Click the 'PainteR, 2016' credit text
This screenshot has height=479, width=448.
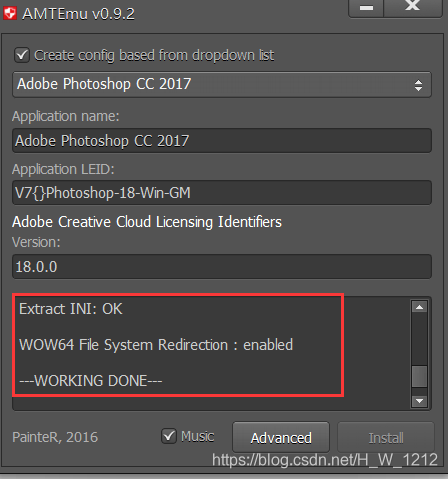pos(55,437)
